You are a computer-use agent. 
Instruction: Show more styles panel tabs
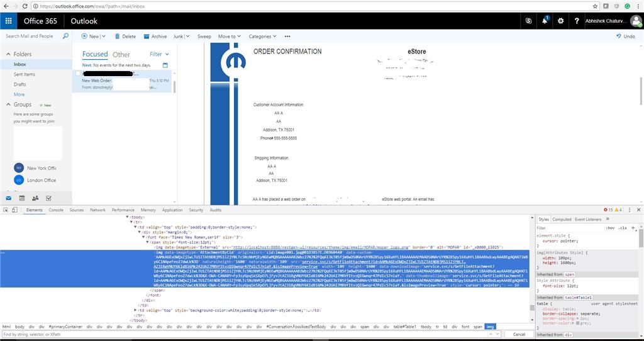[608, 219]
